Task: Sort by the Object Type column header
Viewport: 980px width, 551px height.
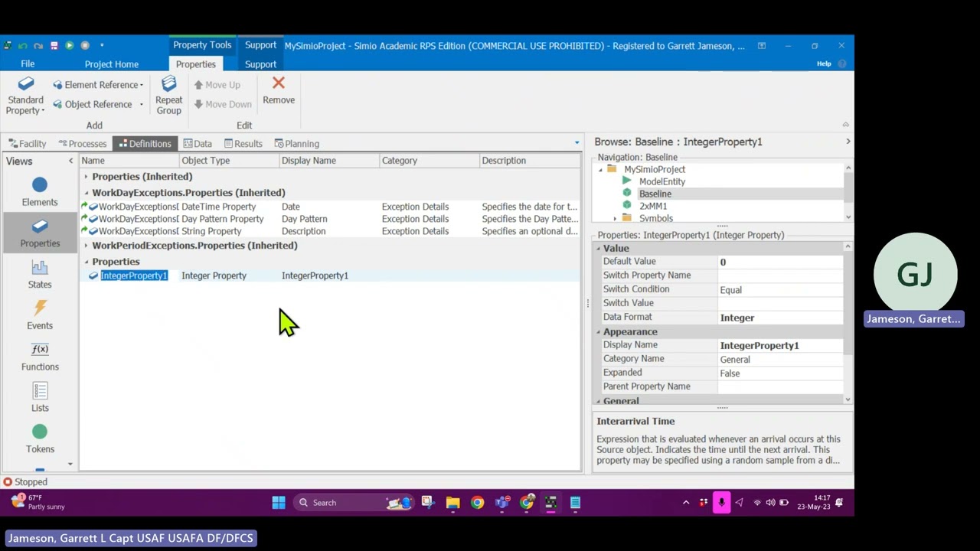Action: coord(230,161)
